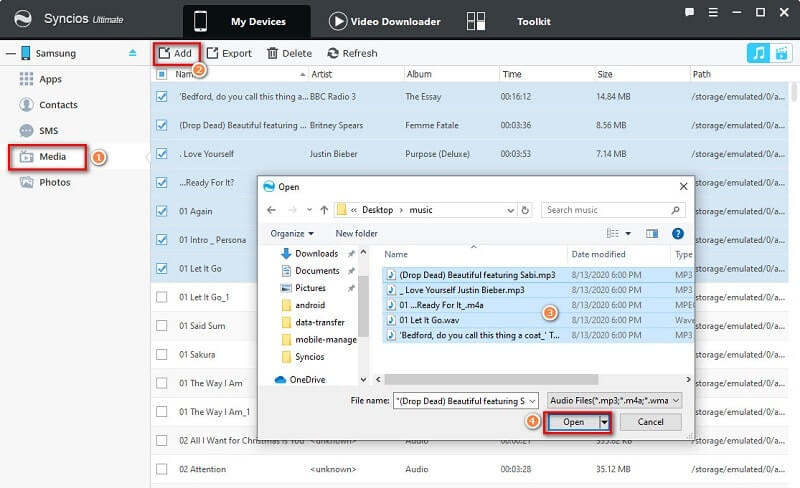Click the Add toolbar button
Image resolution: width=800 pixels, height=488 pixels.
[175, 53]
